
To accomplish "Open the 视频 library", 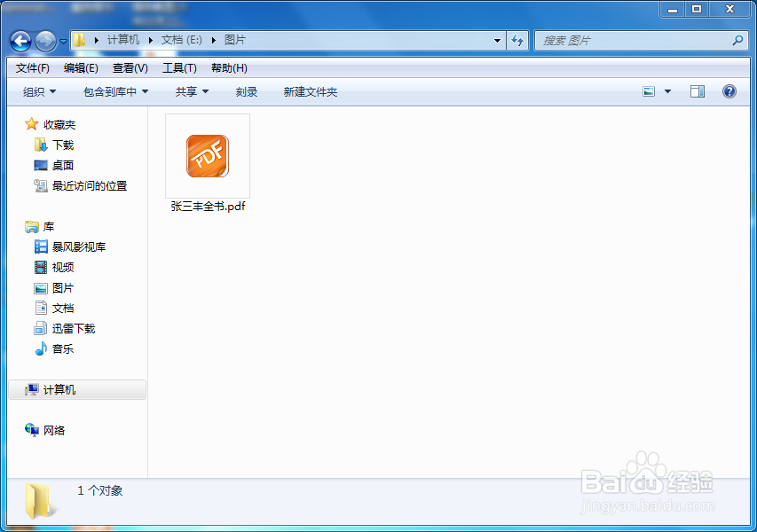I will 54,267.
